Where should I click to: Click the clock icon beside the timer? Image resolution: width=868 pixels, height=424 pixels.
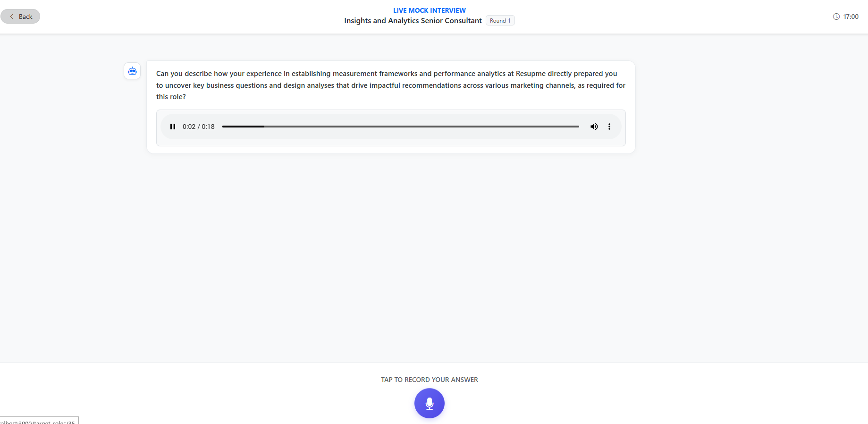(836, 17)
